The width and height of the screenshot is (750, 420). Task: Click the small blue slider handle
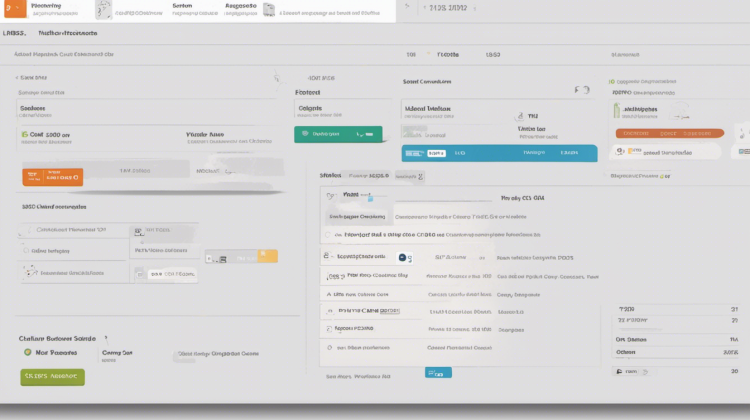click(370, 198)
